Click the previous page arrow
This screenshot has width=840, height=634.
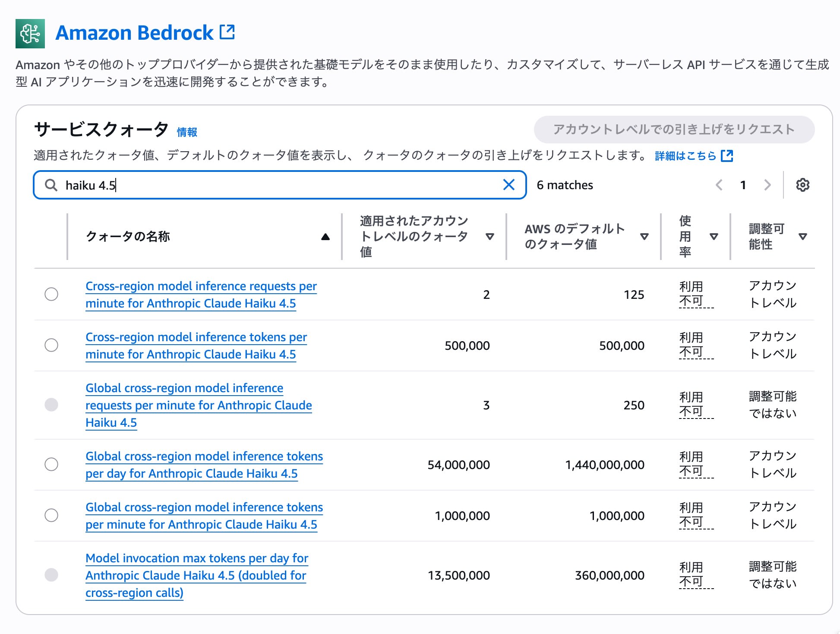[719, 185]
